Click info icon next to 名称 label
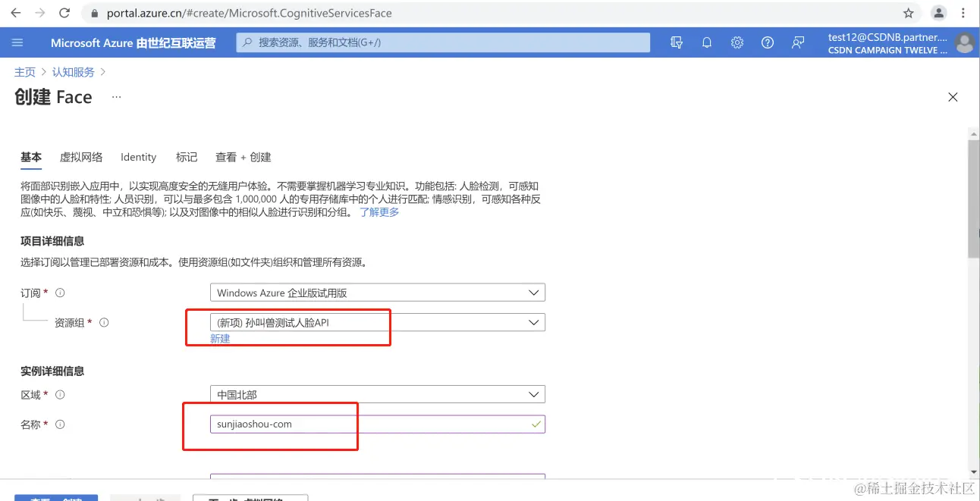 60,424
